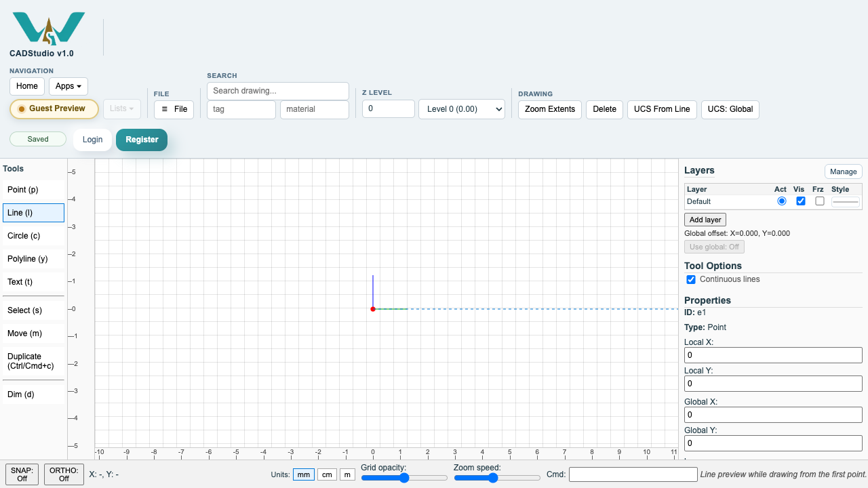868x488 pixels.
Task: Expand the Level 0 (0.00) selector
Action: coord(462,109)
